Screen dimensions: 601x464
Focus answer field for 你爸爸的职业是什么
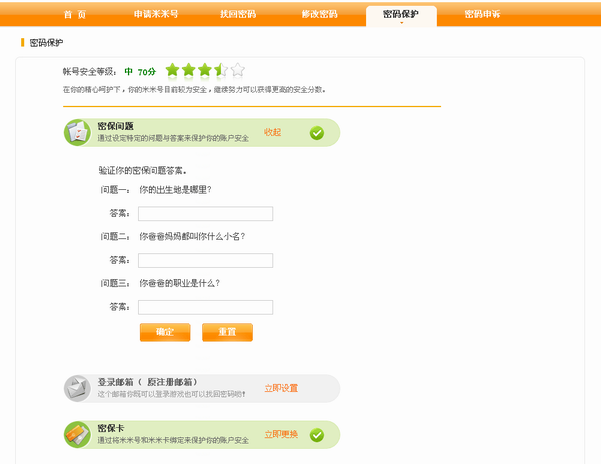point(205,307)
